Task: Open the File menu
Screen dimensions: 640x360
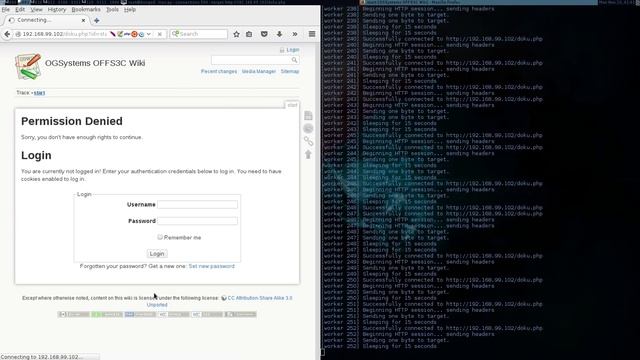Action: (x=5, y=9)
